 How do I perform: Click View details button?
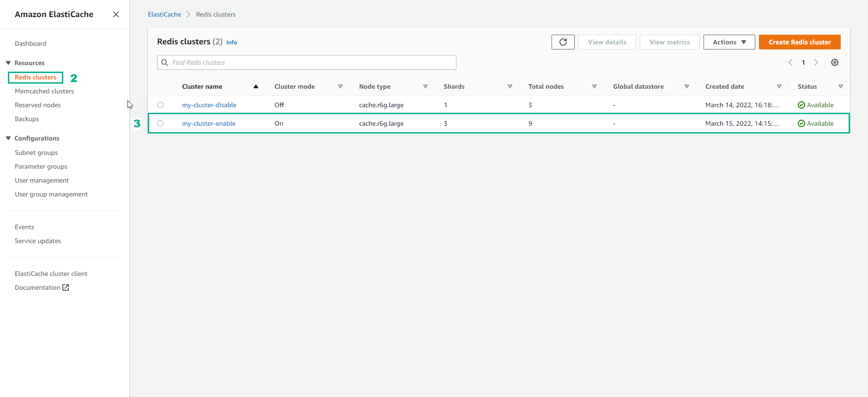tap(607, 42)
